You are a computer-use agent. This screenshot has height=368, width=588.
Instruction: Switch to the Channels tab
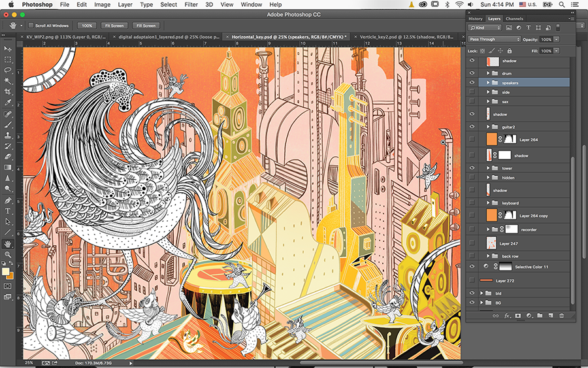(514, 18)
